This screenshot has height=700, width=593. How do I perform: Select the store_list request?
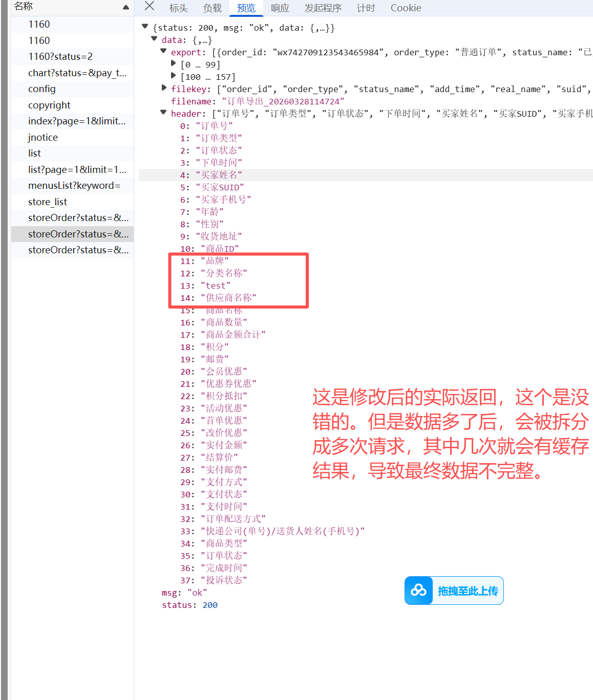48,202
